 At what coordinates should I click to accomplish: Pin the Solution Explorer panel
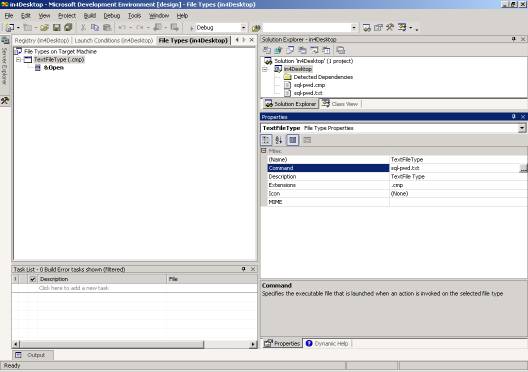coord(514,39)
